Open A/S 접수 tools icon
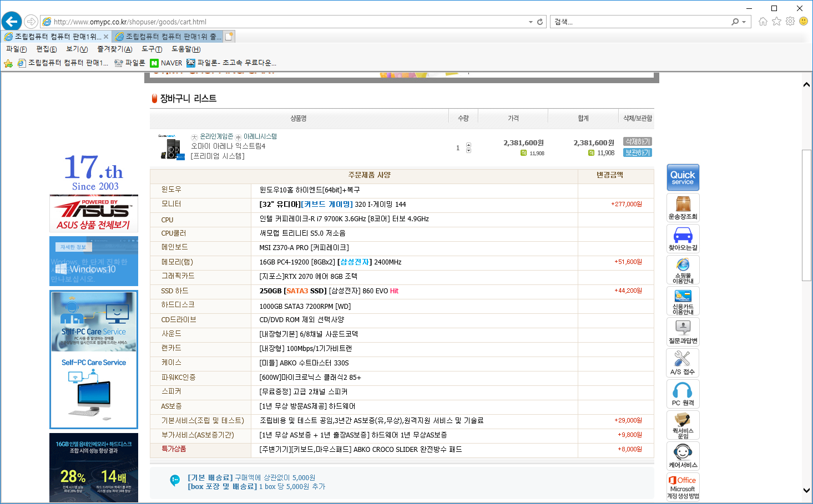The height and width of the screenshot is (504, 813). (x=683, y=363)
